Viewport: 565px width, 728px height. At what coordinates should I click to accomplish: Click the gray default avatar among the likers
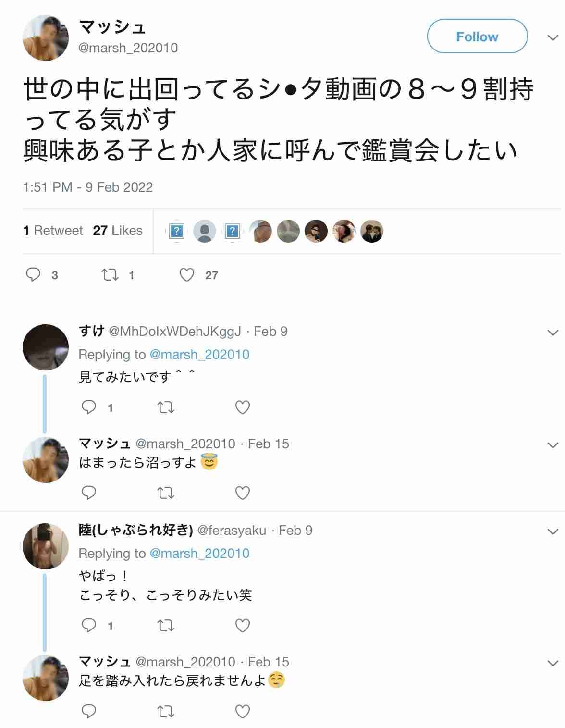205,231
